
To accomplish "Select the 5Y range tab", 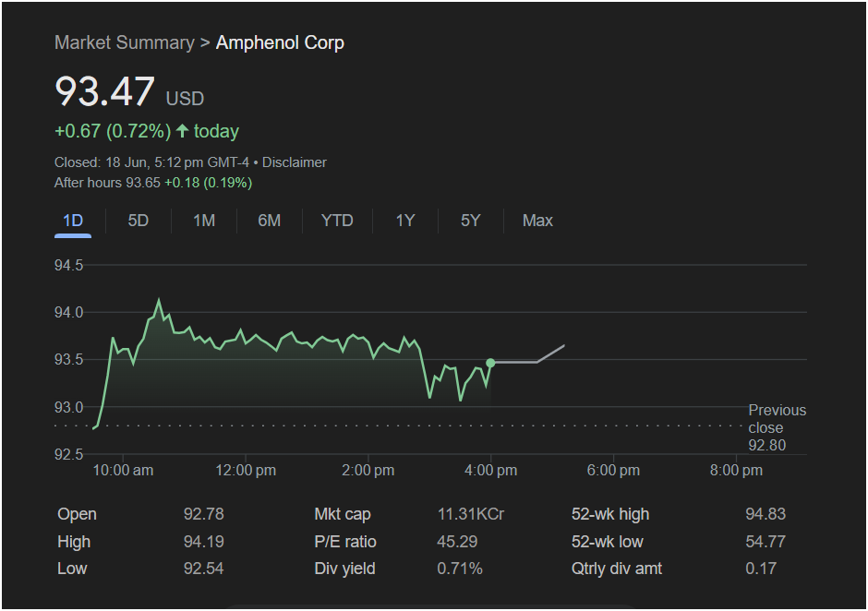I will 470,221.
